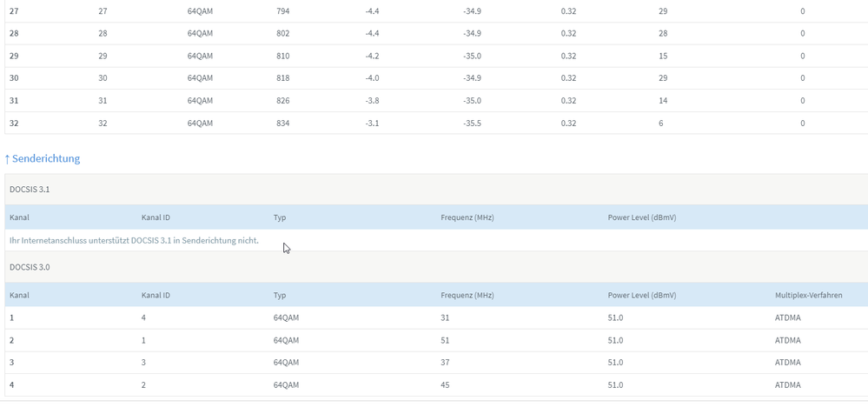Click 64QAM in upstream Kanal 4 row
Image resolution: width=868 pixels, height=414 pixels.
286,385
